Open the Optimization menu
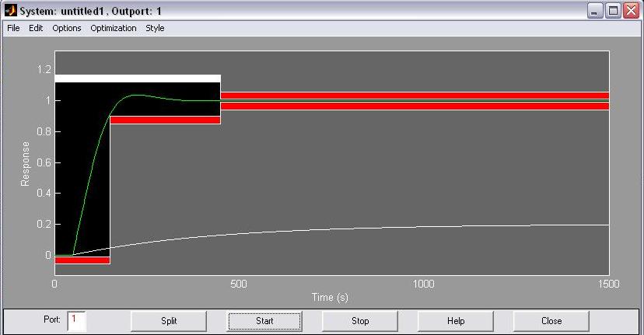Image resolution: width=644 pixels, height=335 pixels. tap(114, 28)
